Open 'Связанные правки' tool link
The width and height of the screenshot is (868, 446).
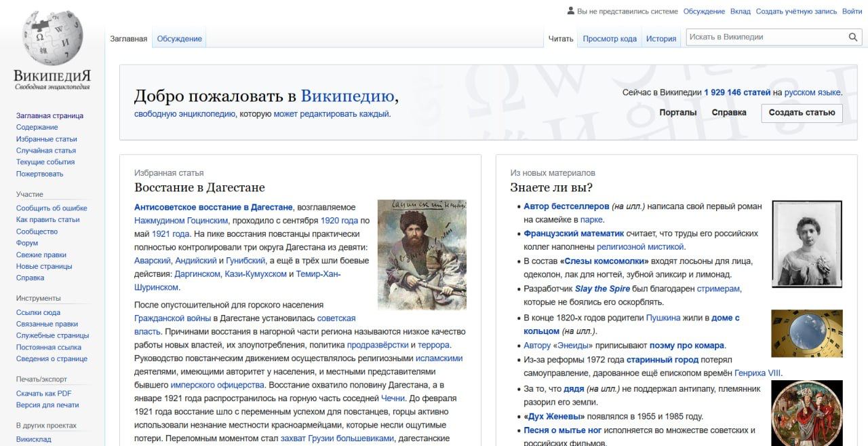pyautogui.click(x=47, y=324)
